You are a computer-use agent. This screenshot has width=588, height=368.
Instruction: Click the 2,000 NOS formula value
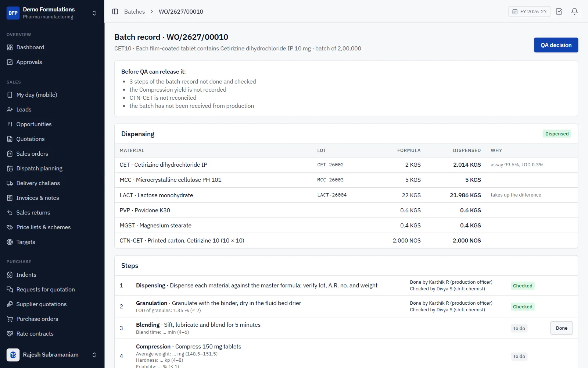[406, 241]
